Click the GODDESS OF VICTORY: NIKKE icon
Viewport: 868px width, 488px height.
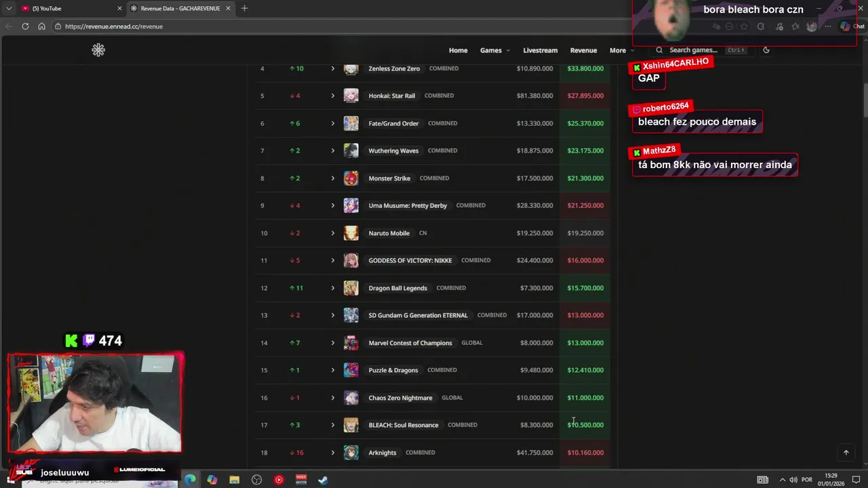pyautogui.click(x=351, y=260)
